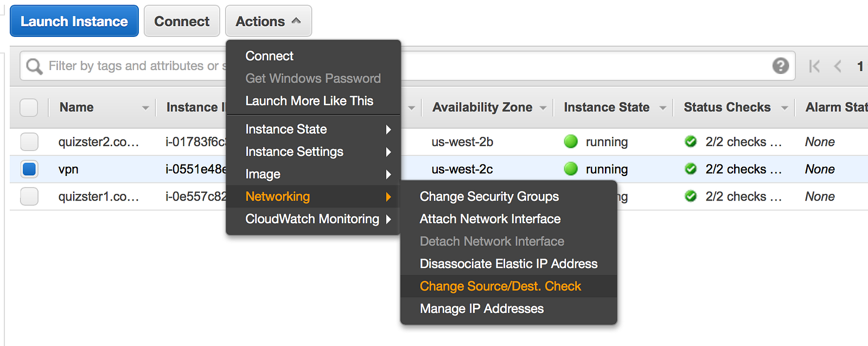868x346 pixels.
Task: Select Change Security Groups menu entry
Action: 489,197
